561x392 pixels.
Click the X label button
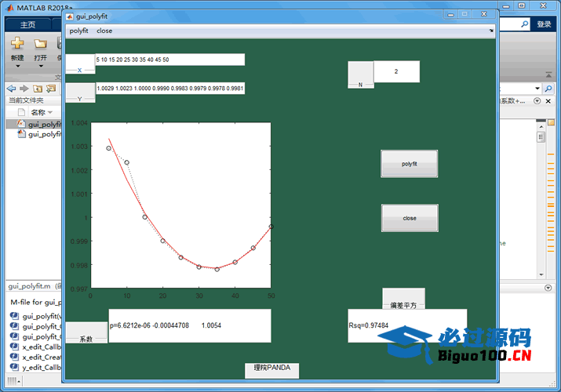80,64
